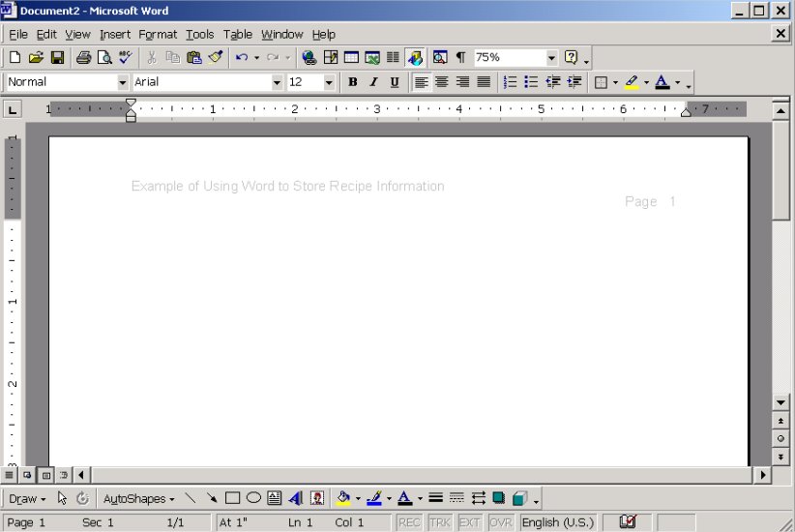Select the Rectangle drawing tool
This screenshot has width=795, height=532.
232,499
